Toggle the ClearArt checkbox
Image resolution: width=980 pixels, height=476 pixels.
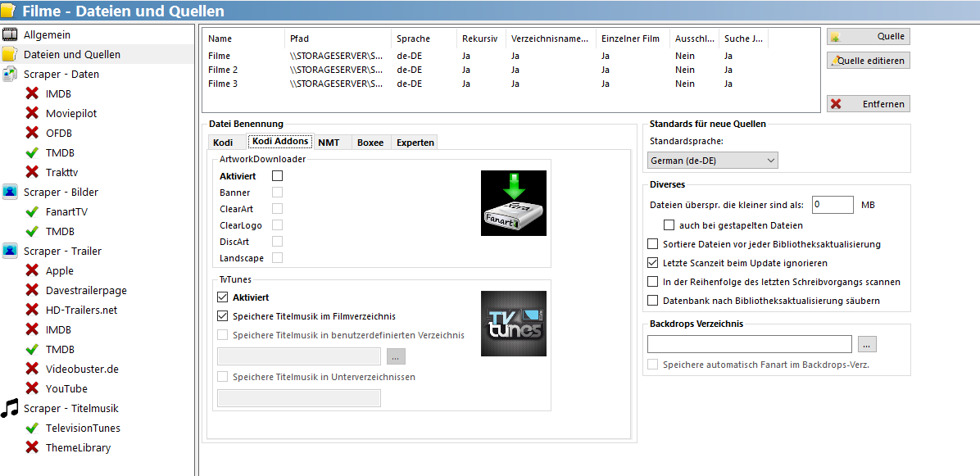278,209
